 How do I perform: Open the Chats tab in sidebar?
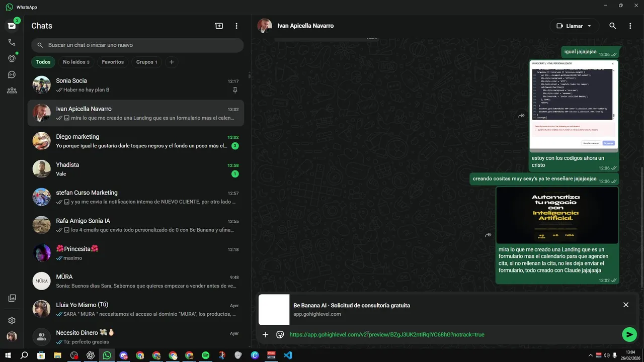[x=12, y=26]
